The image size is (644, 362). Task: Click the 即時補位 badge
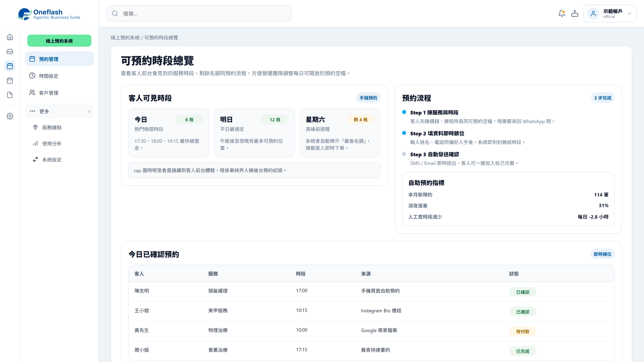(602, 254)
